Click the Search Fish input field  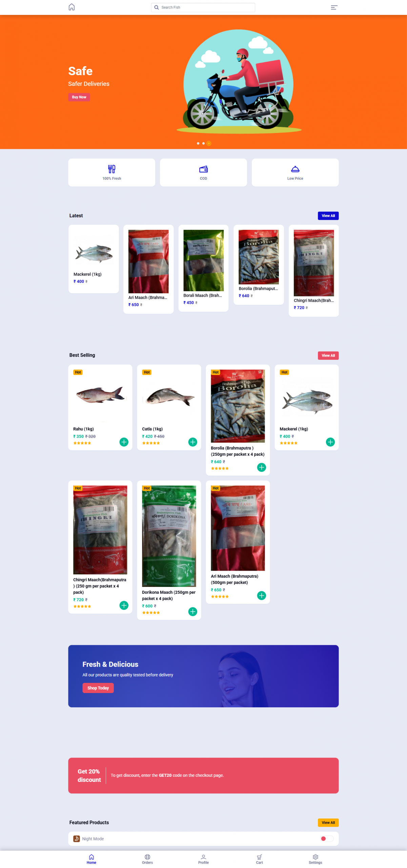click(x=203, y=7)
